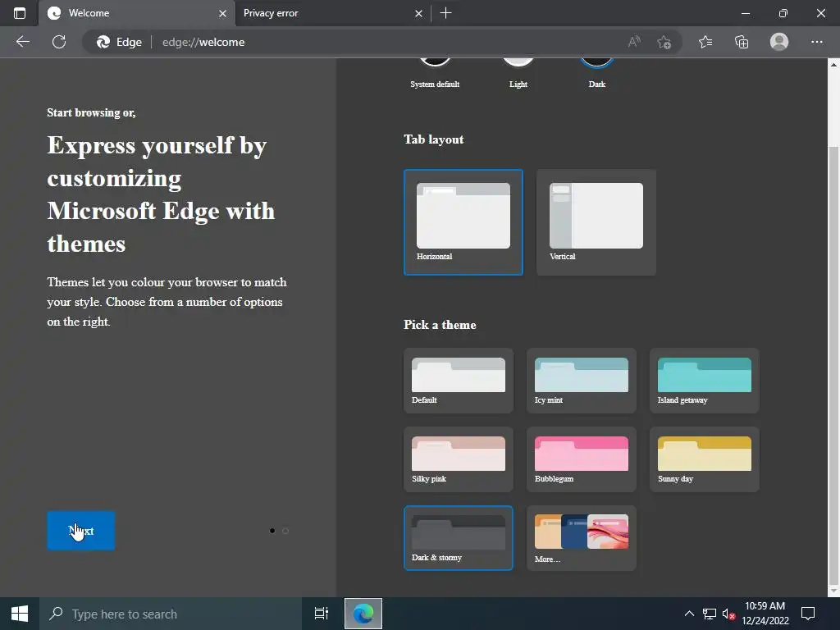Show hidden system tray icons
Image resolution: width=840 pixels, height=630 pixels.
click(x=689, y=614)
